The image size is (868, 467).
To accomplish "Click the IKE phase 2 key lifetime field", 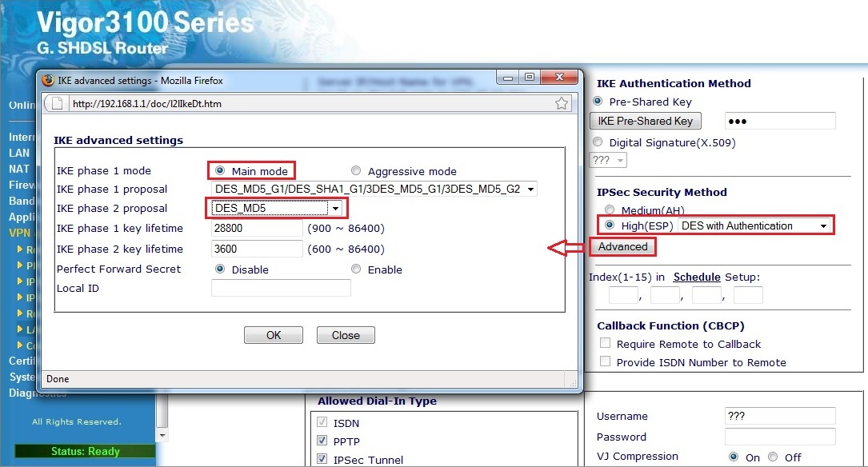I will [257, 249].
